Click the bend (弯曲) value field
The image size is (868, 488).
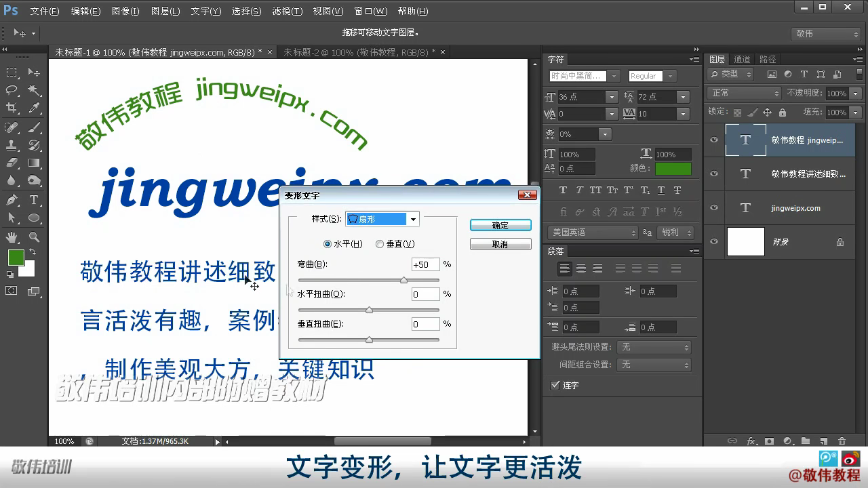(425, 264)
